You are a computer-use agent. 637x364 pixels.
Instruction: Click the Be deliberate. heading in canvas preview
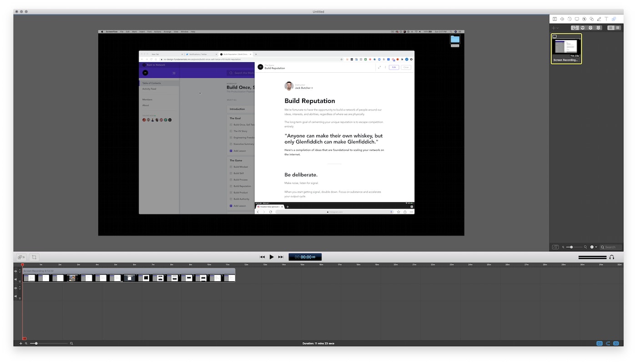point(301,175)
